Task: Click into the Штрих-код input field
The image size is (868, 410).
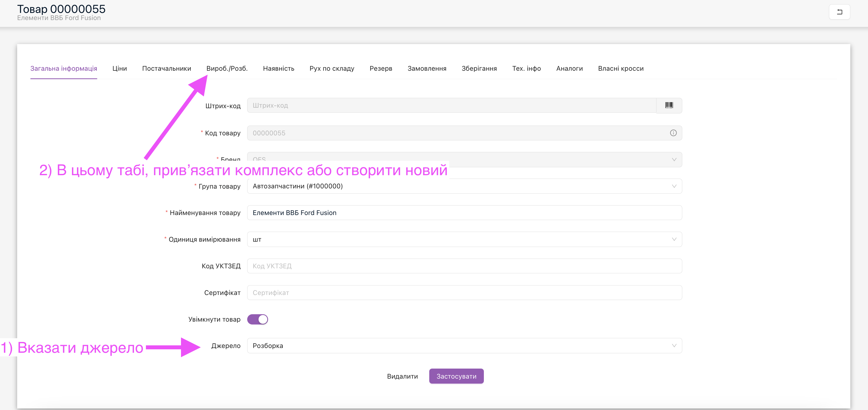Action: (451, 106)
